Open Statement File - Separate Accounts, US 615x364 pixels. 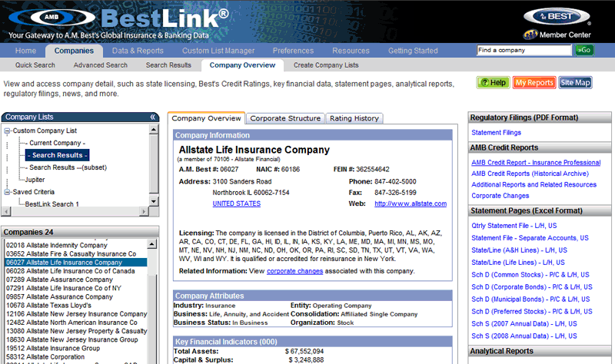click(530, 238)
